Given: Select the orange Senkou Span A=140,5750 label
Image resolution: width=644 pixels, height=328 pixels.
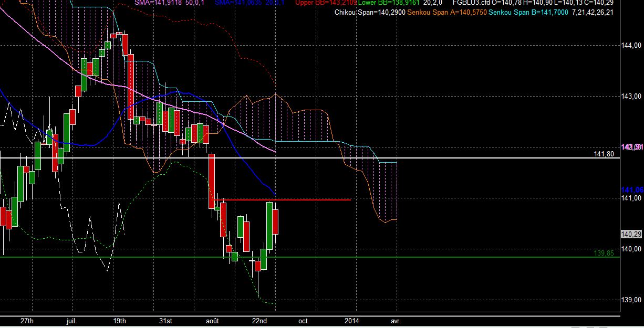Looking at the screenshot, I should click(448, 12).
